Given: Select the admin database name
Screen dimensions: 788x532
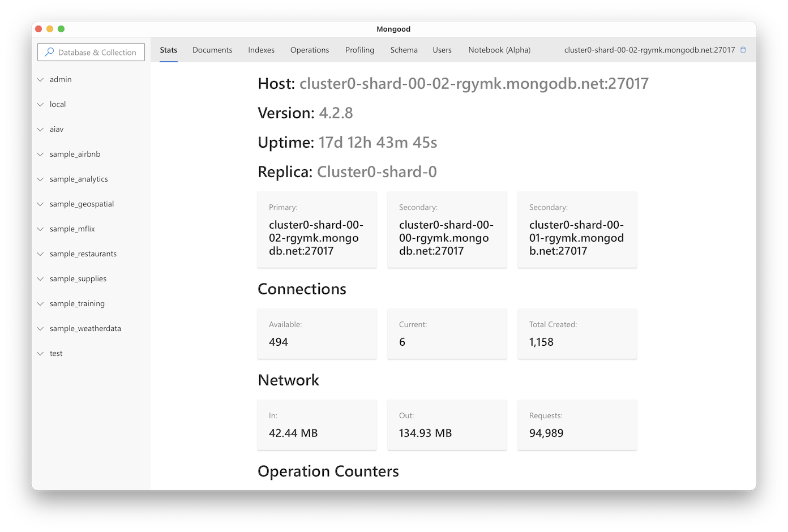Looking at the screenshot, I should [x=61, y=79].
